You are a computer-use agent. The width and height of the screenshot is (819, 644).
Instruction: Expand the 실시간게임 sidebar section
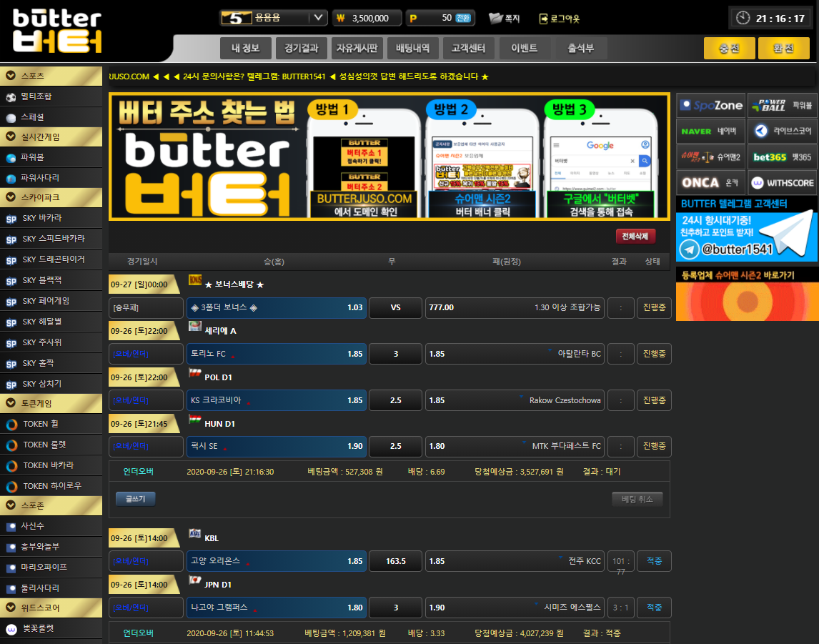pos(51,137)
